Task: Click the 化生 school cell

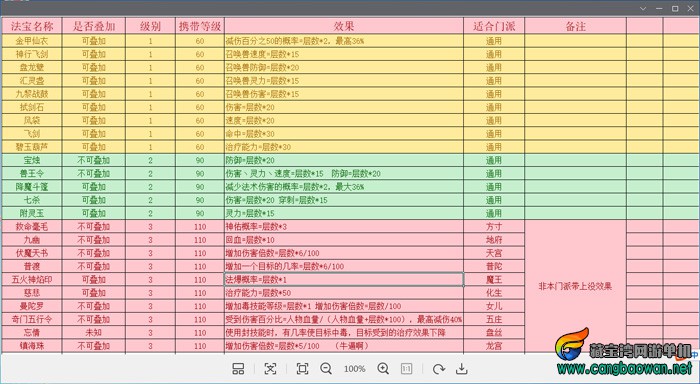Action: tap(494, 293)
